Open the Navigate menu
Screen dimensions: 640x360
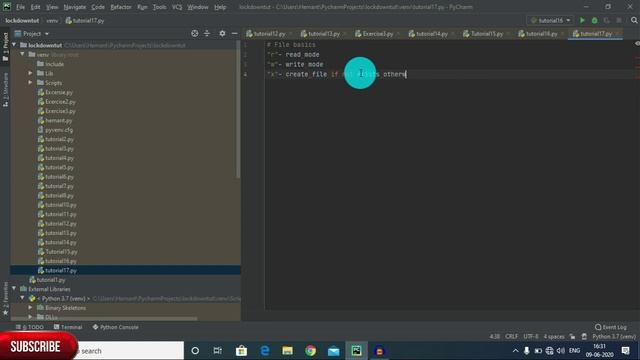click(x=75, y=7)
